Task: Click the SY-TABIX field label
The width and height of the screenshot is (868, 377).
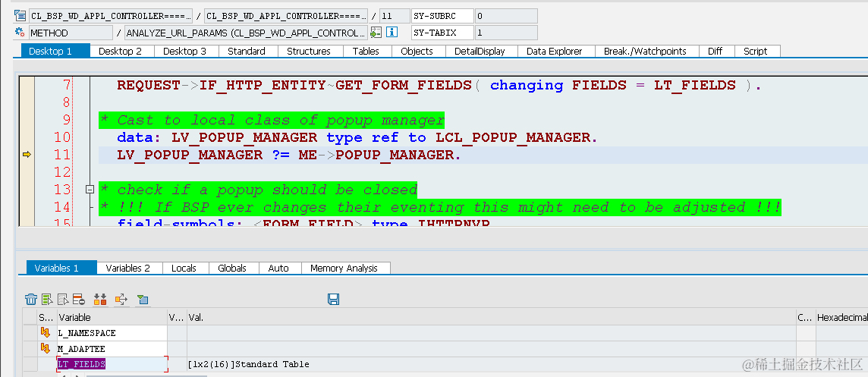Action: click(442, 33)
